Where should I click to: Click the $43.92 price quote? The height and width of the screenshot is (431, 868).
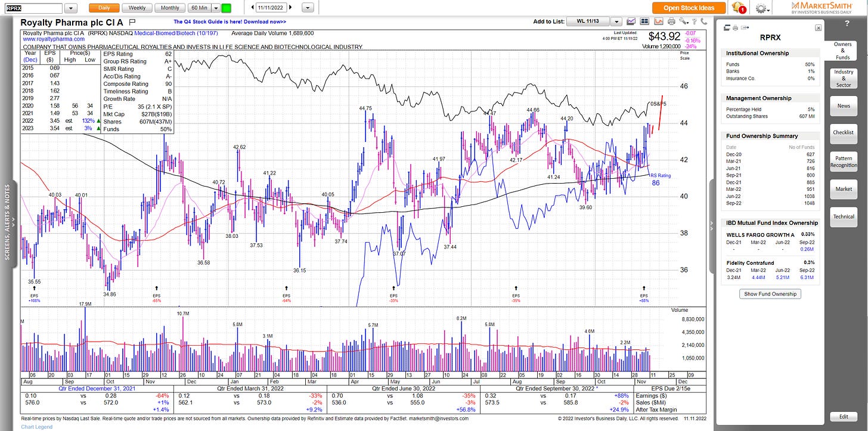[x=665, y=36]
